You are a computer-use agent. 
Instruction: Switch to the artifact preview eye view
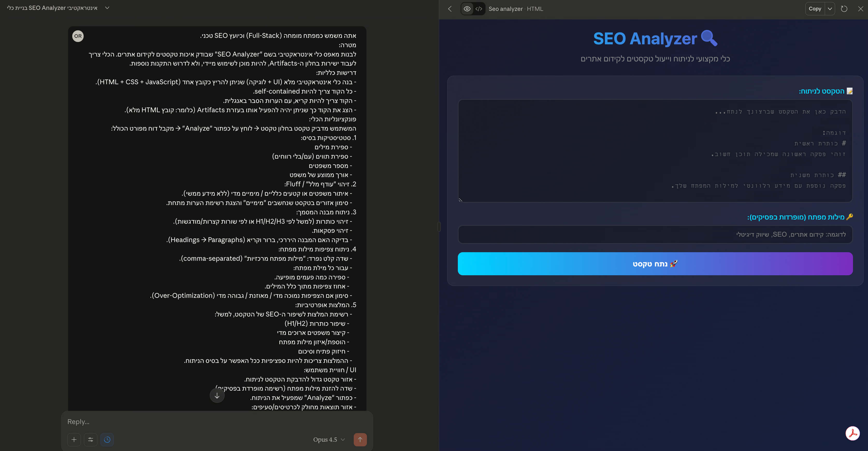(467, 9)
